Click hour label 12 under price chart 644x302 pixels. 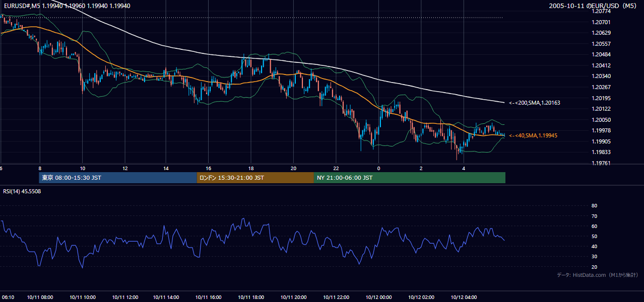pyautogui.click(x=124, y=169)
